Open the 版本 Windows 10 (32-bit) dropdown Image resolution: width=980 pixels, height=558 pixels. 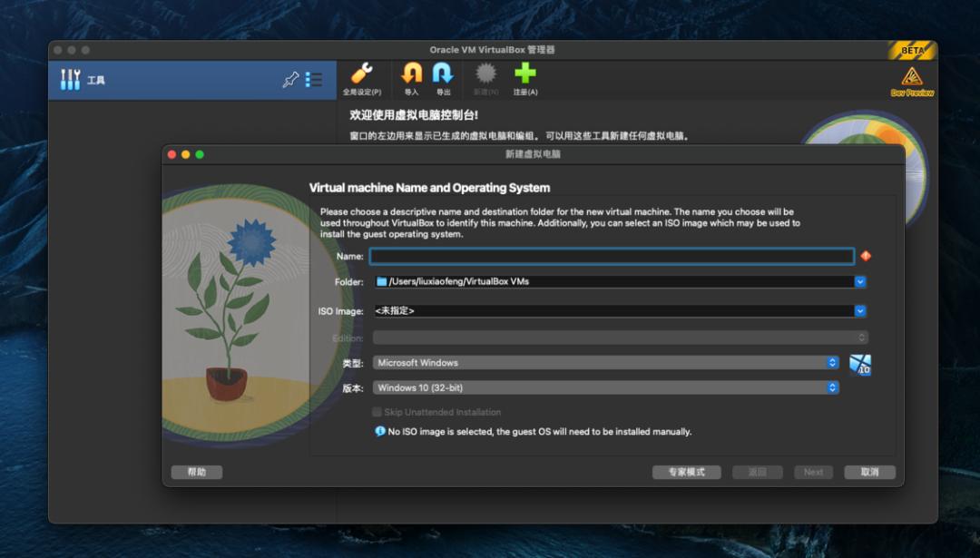click(832, 388)
